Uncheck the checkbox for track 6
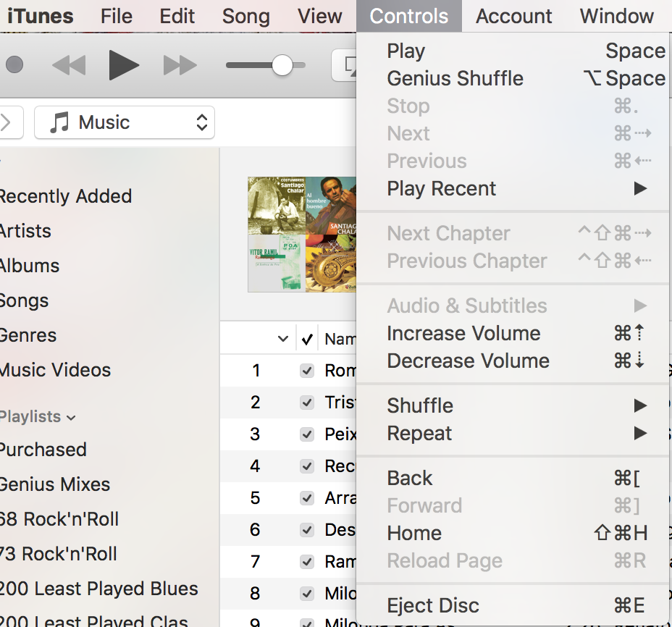This screenshot has height=627, width=672. point(307,530)
